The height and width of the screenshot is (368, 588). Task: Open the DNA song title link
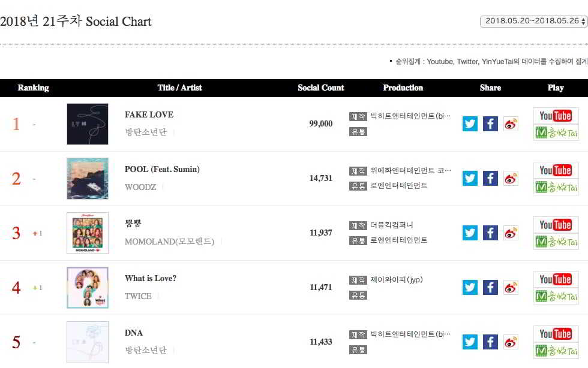[x=134, y=333]
